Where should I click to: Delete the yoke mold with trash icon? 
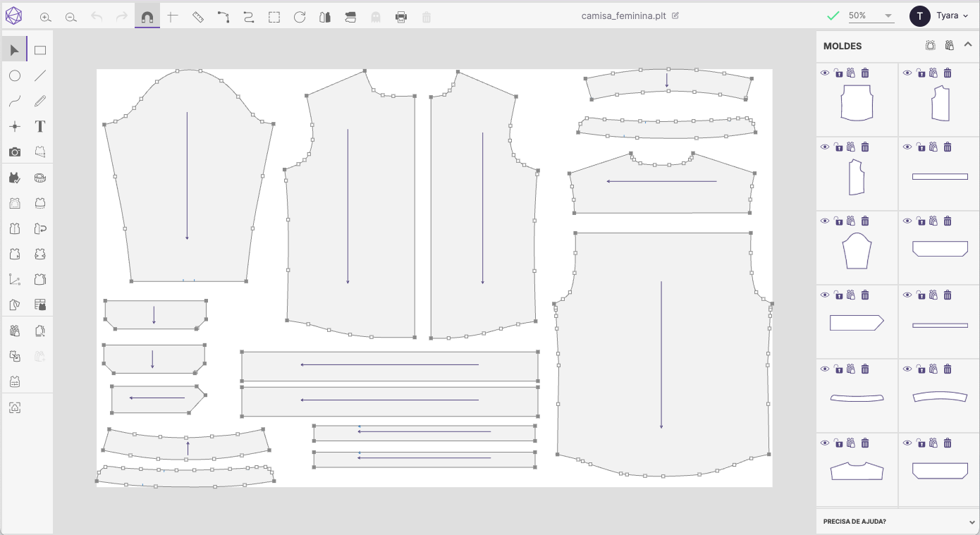pyautogui.click(x=865, y=443)
